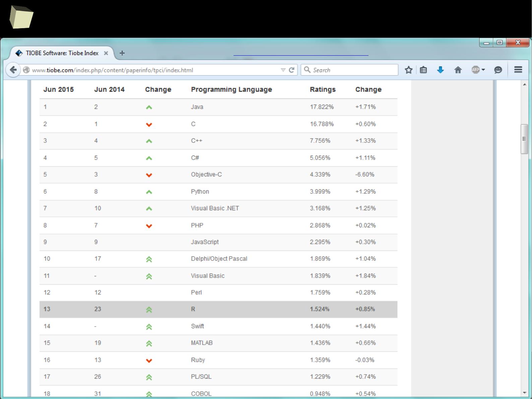Expand the Adblock Plus dropdown arrow
Image resolution: width=532 pixels, height=399 pixels.
pos(483,70)
